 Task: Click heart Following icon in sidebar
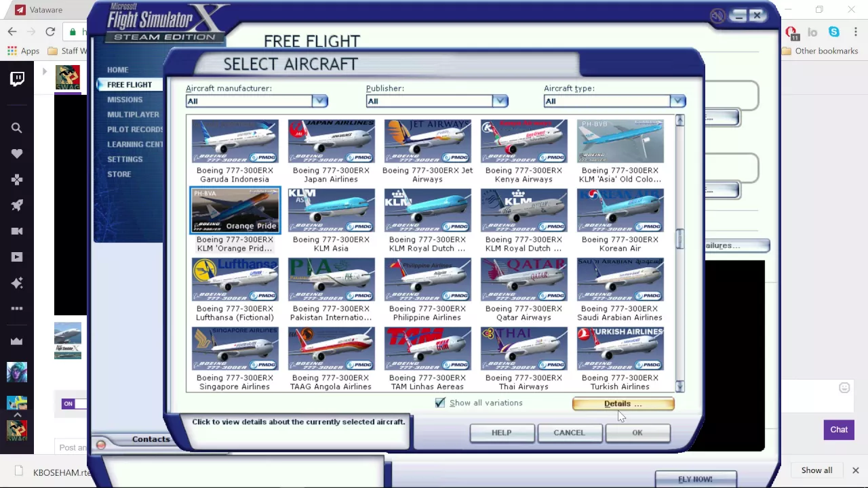click(x=17, y=154)
